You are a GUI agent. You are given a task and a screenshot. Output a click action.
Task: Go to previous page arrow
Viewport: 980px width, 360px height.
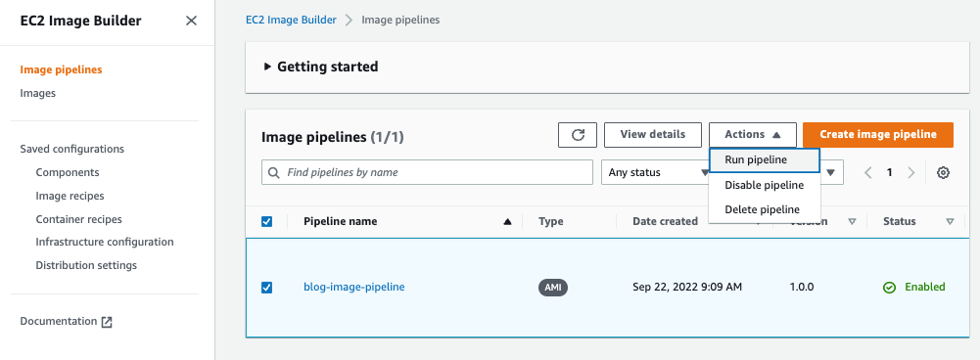pyautogui.click(x=868, y=172)
